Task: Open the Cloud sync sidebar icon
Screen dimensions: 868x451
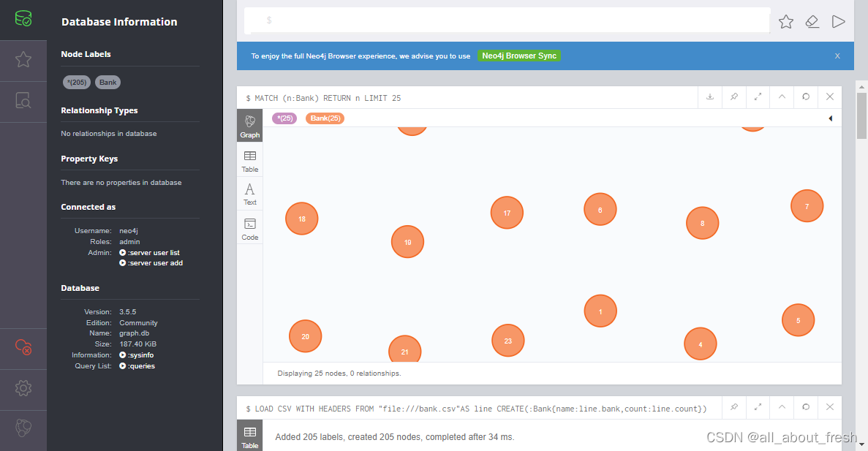Action: (x=23, y=347)
